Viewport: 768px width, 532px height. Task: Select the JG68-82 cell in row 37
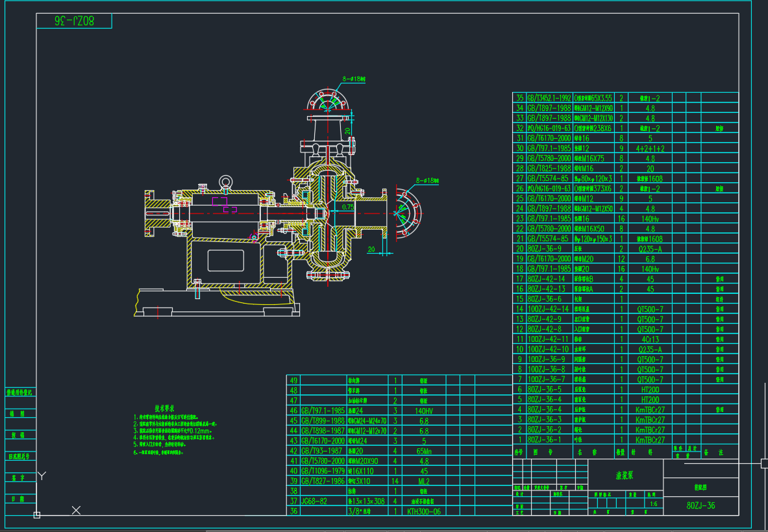click(316, 501)
